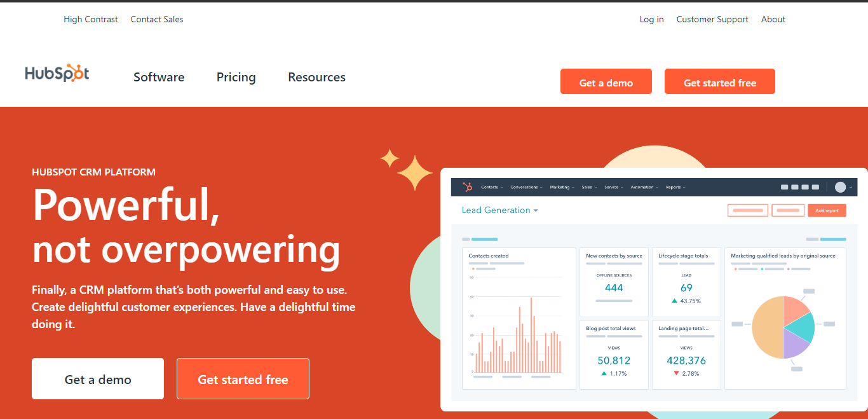Toggle High Contrast mode
The width and height of the screenshot is (868, 419).
pos(91,20)
